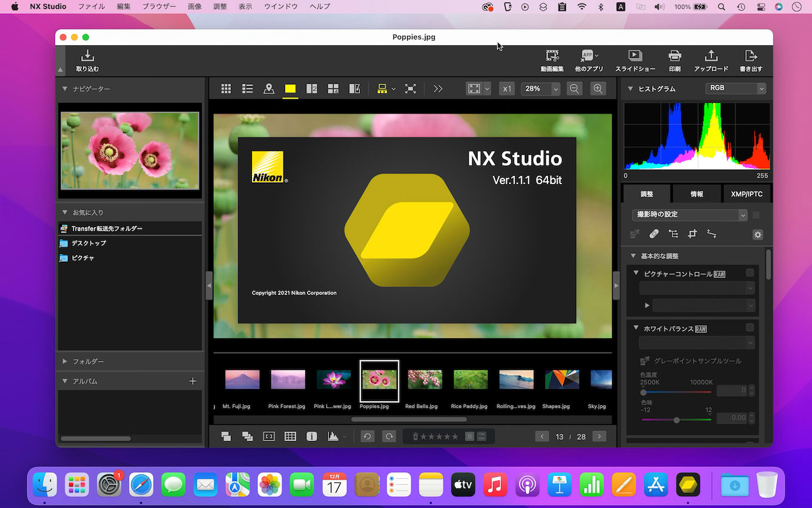This screenshot has width=812, height=508.
Task: Enter full screen view
Action: (x=410, y=88)
